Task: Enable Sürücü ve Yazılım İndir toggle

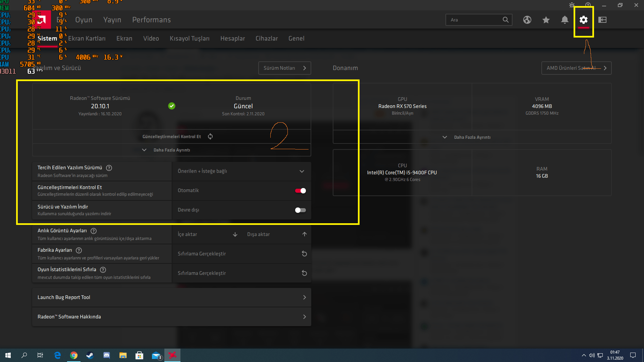Action: coord(300,210)
